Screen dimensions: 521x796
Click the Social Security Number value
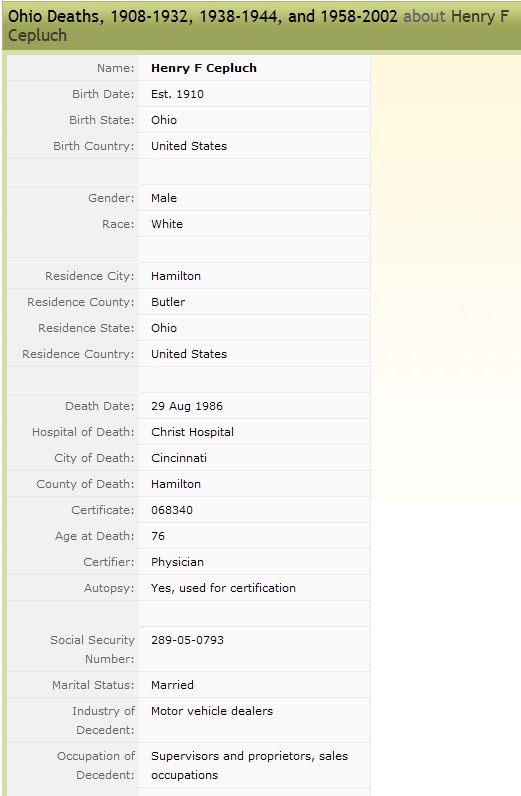coord(187,640)
